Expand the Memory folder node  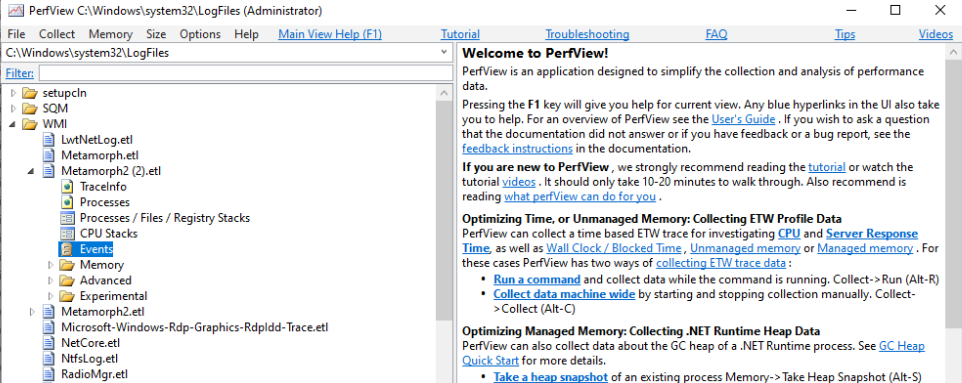pos(51,265)
